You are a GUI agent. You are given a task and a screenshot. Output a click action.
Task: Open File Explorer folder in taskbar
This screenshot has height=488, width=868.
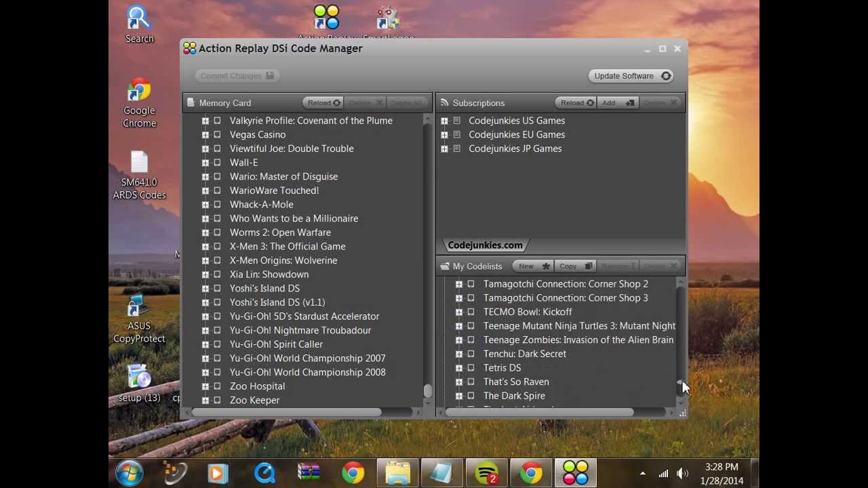[397, 473]
